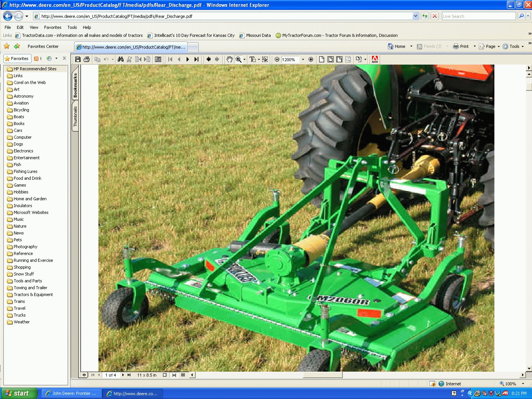
Task: Open the Tractors & Equipment favorites folder
Action: pos(33,294)
